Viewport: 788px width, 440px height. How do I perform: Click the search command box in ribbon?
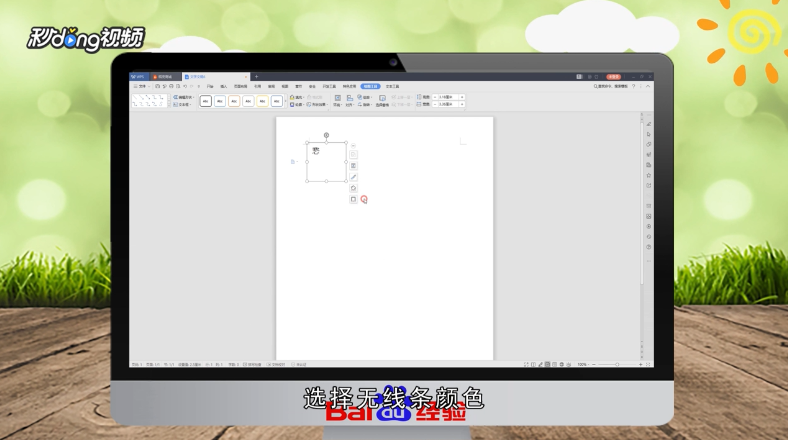pos(611,86)
